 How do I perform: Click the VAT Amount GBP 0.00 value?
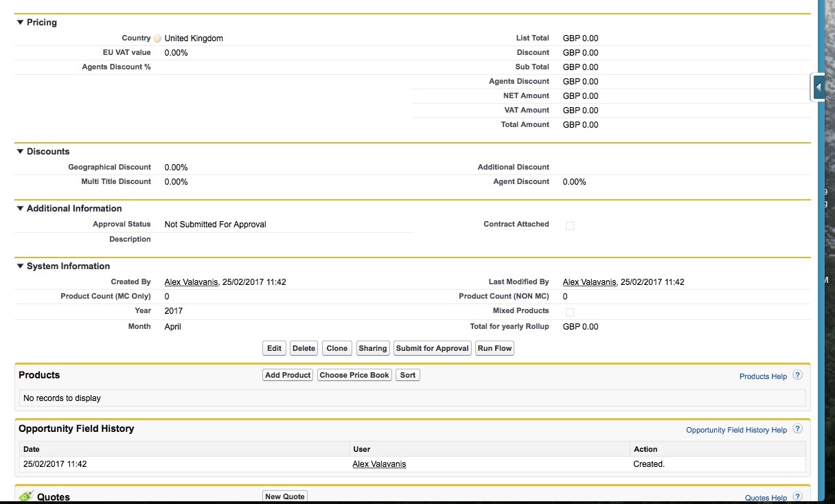[x=580, y=111]
